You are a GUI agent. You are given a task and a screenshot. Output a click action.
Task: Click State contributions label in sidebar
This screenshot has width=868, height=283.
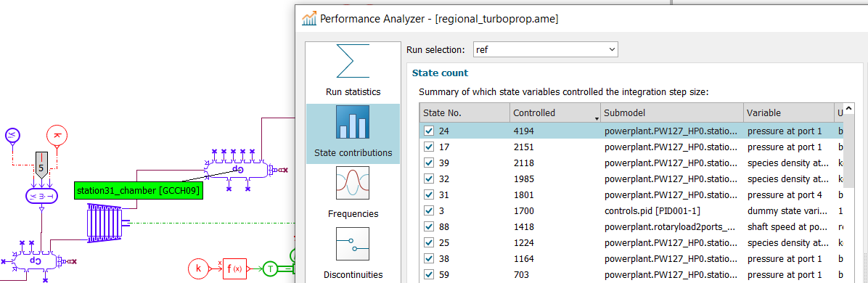point(353,153)
